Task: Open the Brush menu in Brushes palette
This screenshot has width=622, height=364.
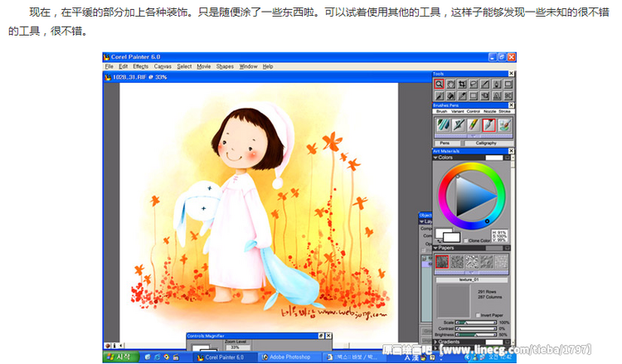Action: (x=441, y=111)
